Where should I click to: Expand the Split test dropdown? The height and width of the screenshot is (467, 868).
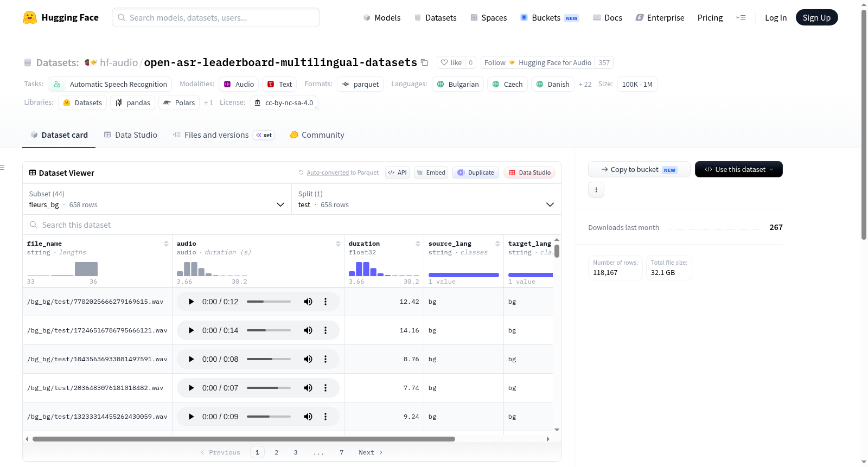point(426,199)
